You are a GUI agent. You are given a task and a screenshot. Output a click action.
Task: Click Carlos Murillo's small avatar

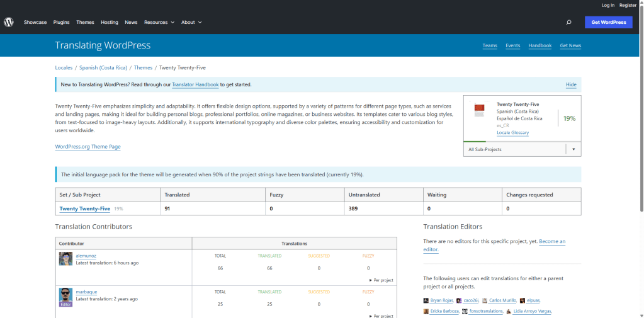(x=485, y=300)
